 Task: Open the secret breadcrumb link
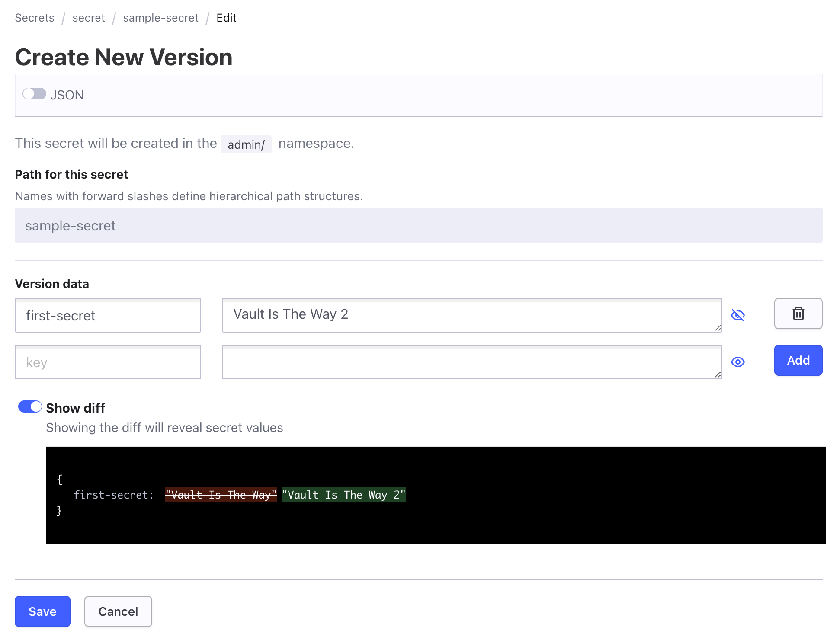(x=89, y=18)
